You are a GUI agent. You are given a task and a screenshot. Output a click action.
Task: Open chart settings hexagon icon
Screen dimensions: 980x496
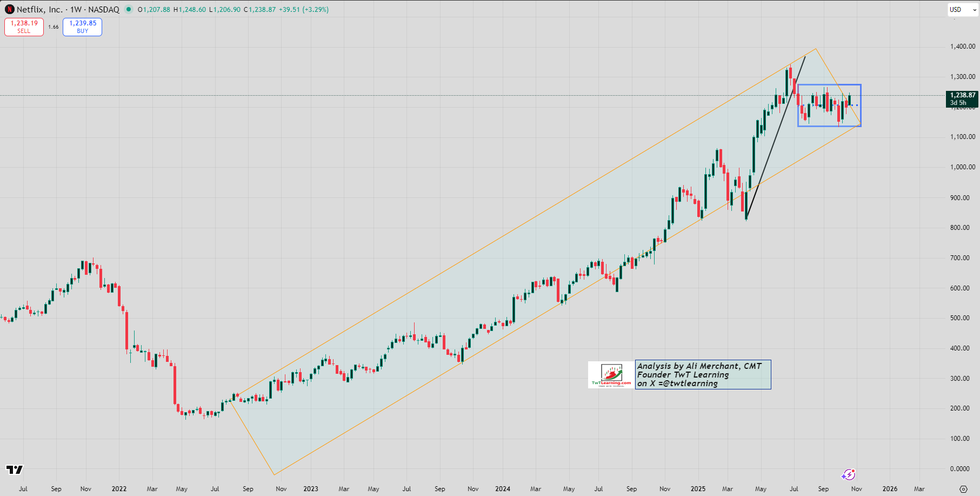point(963,489)
